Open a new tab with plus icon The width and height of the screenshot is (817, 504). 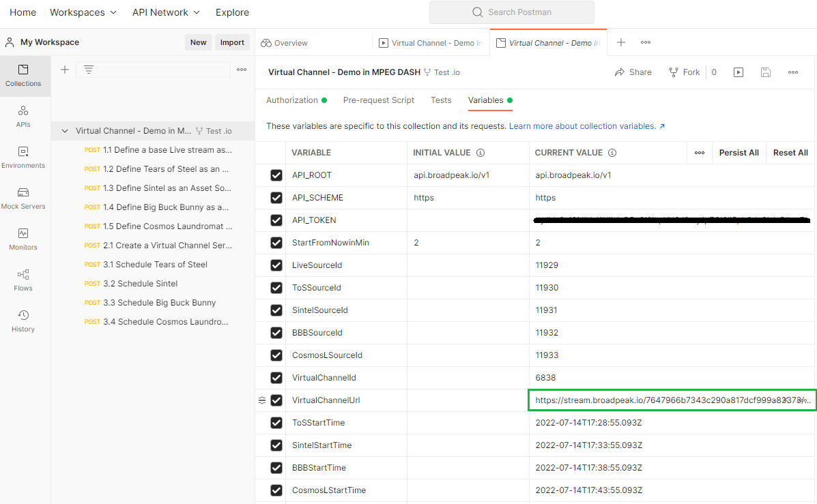pos(621,42)
